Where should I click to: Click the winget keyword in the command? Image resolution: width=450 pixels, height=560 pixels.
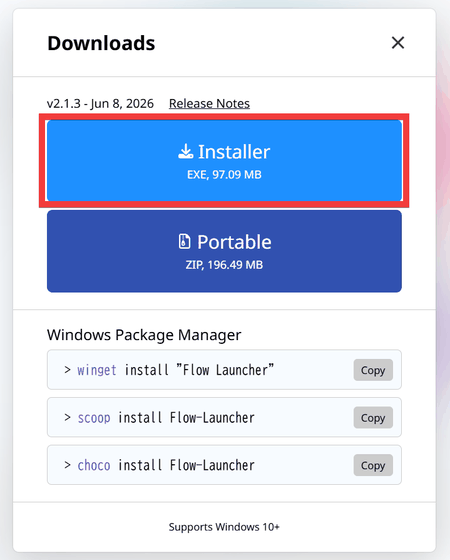coord(97,370)
